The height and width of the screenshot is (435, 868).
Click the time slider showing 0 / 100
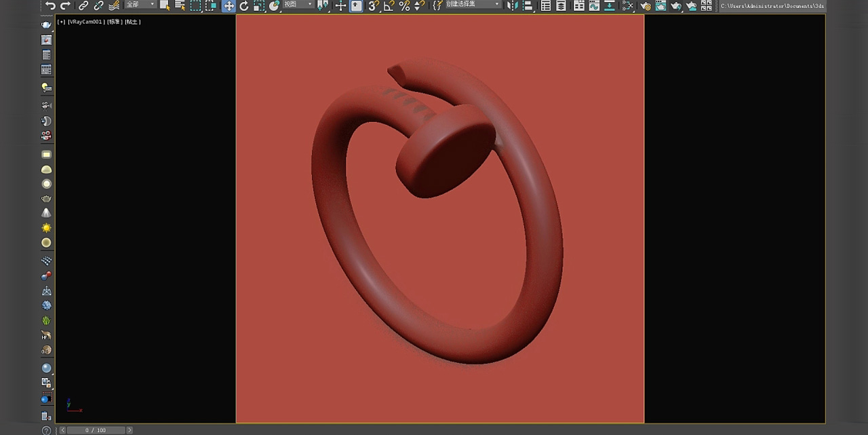(x=96, y=430)
